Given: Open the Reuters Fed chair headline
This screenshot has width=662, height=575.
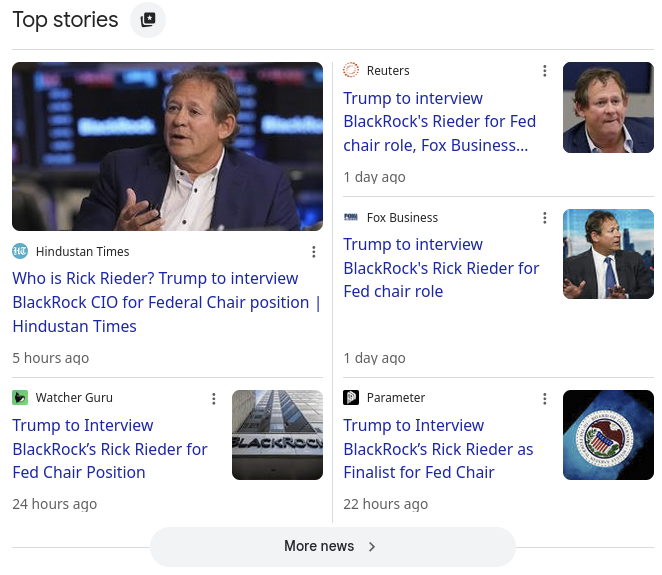Looking at the screenshot, I should [440, 122].
